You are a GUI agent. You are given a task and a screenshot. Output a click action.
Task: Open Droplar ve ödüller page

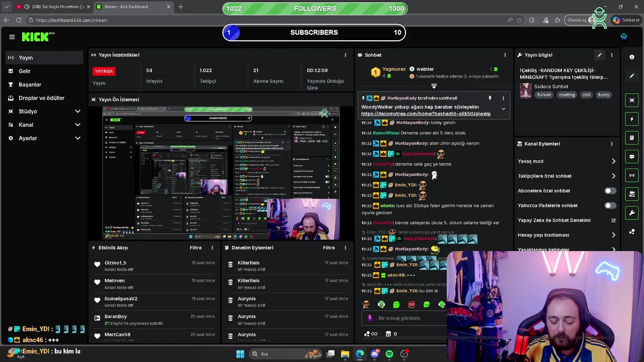pos(44,98)
